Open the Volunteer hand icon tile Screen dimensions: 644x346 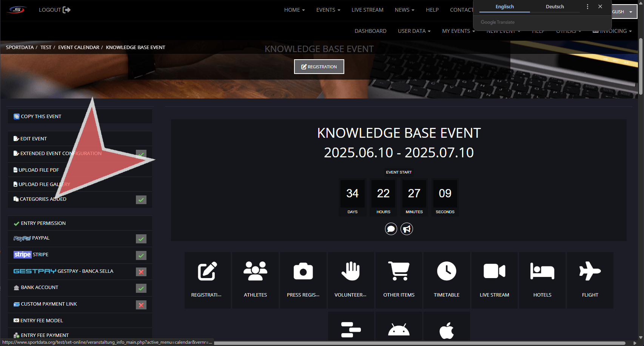click(351, 271)
